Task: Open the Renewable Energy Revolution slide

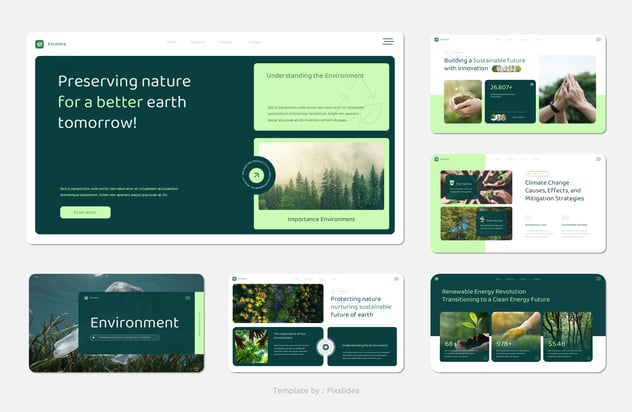Action: [517, 323]
